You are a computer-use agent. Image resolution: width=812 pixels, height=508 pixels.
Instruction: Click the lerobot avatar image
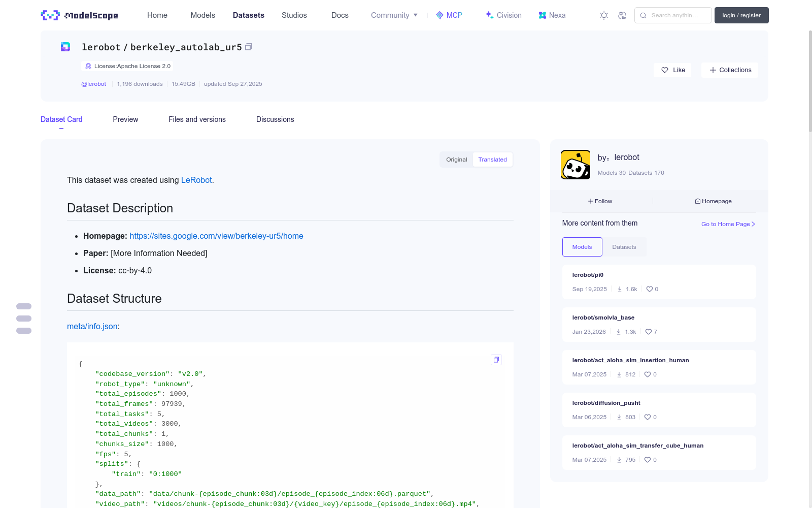click(x=576, y=165)
